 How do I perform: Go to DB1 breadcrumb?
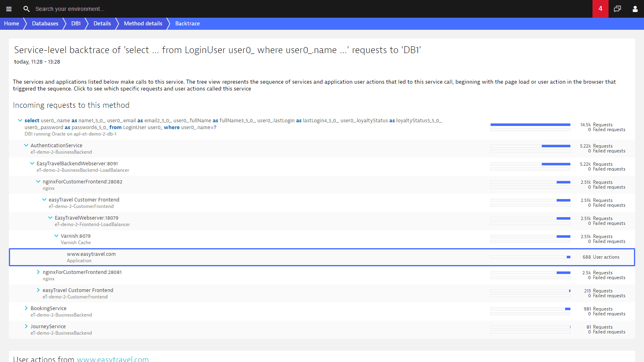point(76,24)
